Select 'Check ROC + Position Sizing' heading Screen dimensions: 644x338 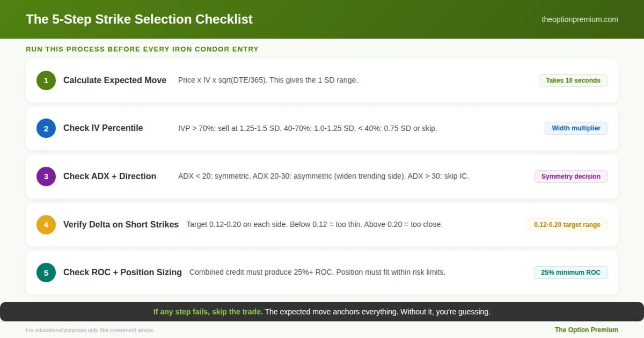(x=122, y=273)
